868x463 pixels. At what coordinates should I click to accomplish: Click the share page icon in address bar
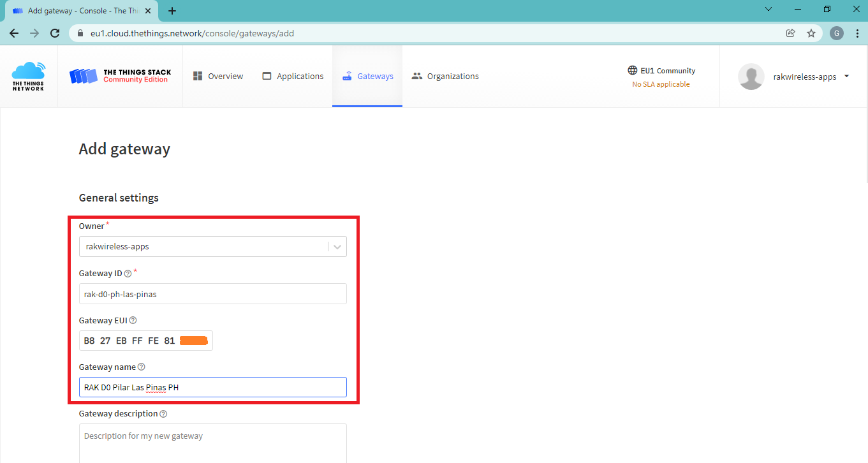tap(791, 33)
